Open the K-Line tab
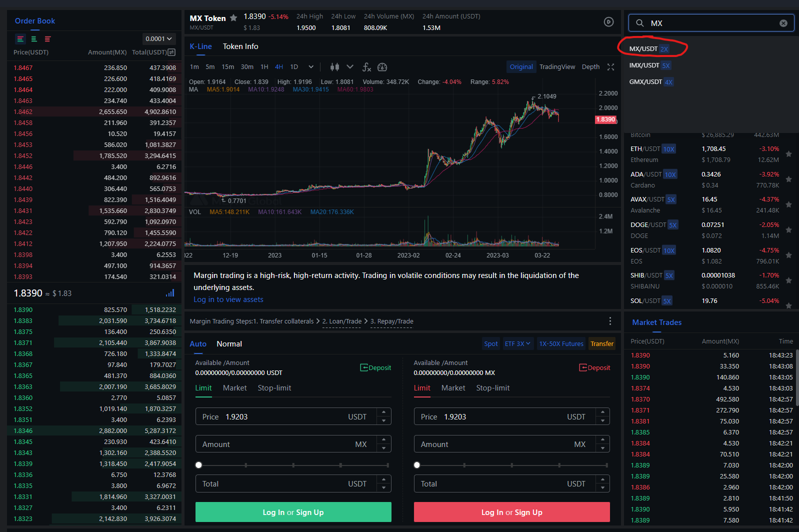799x532 pixels. point(200,46)
